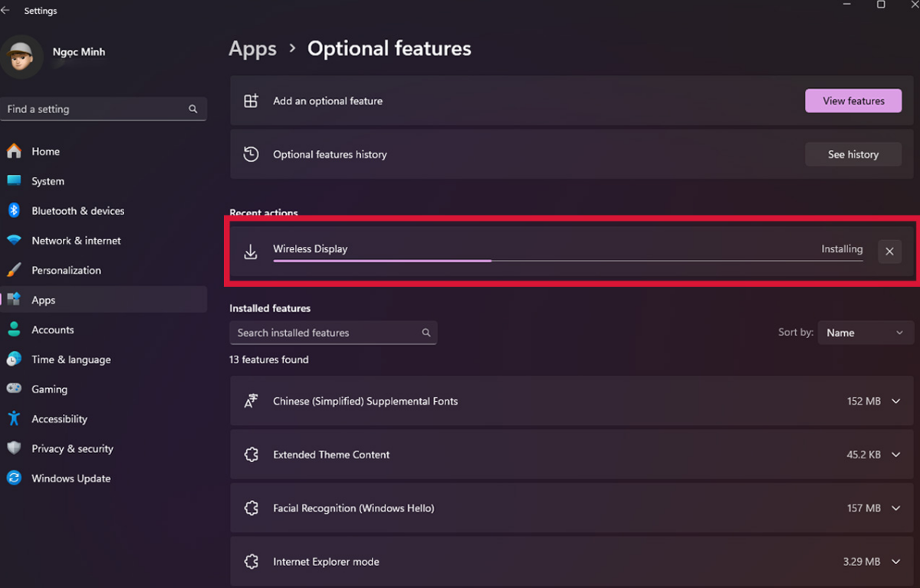Screen dimensions: 920x588
Task: Click the Optional features history clock icon
Action: tap(251, 154)
